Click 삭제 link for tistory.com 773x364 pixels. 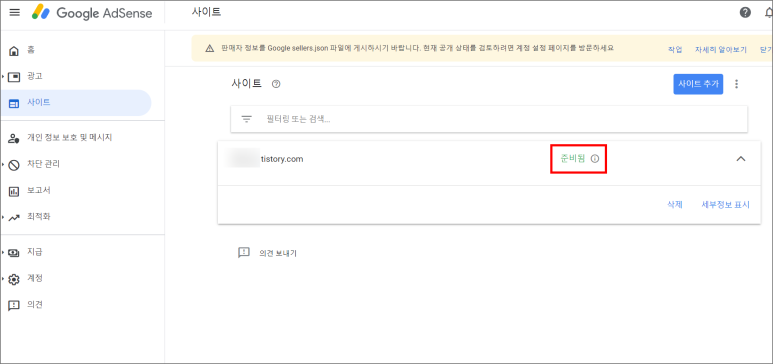[674, 205]
